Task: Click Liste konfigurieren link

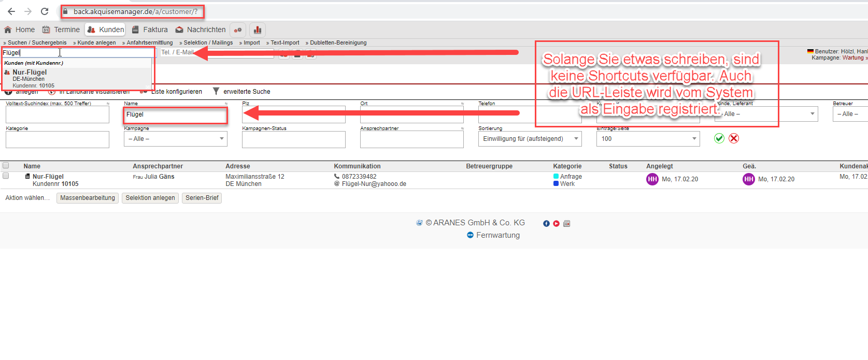Action: coord(176,92)
